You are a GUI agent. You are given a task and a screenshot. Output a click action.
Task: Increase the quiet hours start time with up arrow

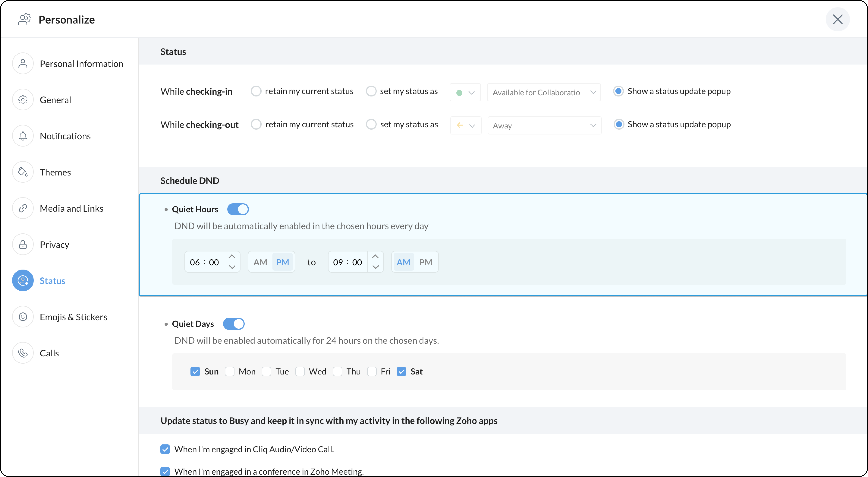232,257
